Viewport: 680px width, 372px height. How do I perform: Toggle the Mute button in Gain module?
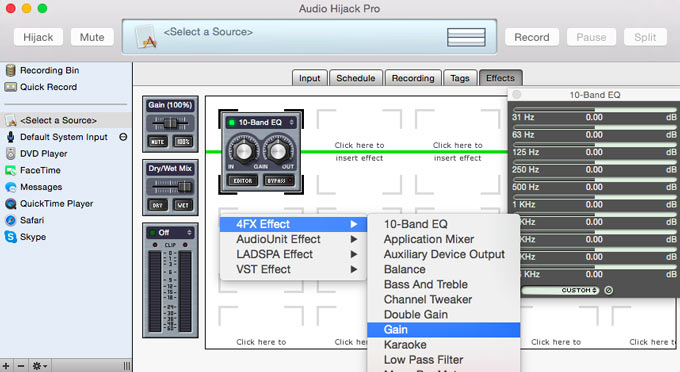click(x=157, y=142)
